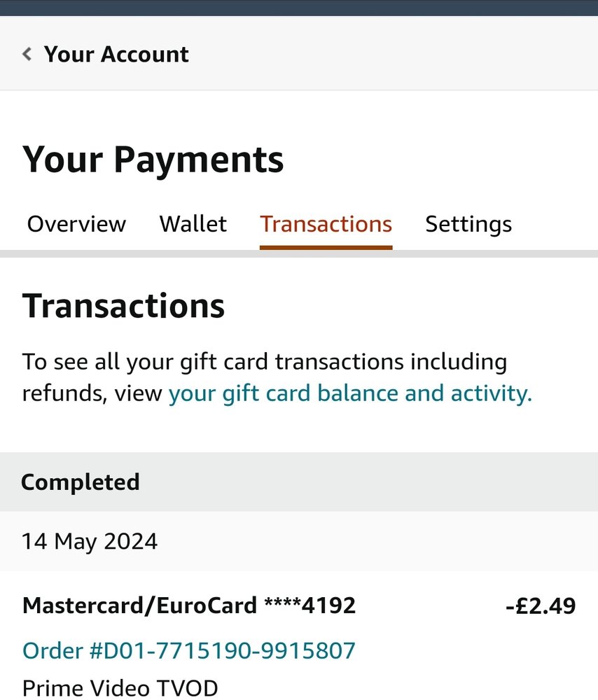Open the Settings tab
The width and height of the screenshot is (598, 700).
point(468,225)
